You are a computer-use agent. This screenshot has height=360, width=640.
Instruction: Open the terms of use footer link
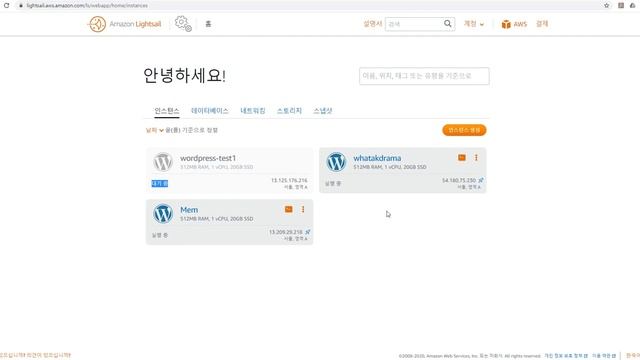tap(604, 356)
